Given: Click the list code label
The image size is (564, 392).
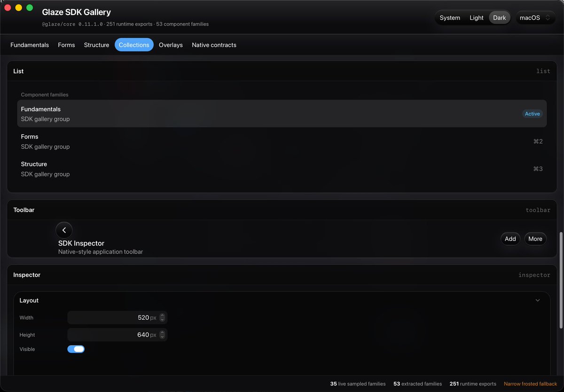Looking at the screenshot, I should 543,71.
